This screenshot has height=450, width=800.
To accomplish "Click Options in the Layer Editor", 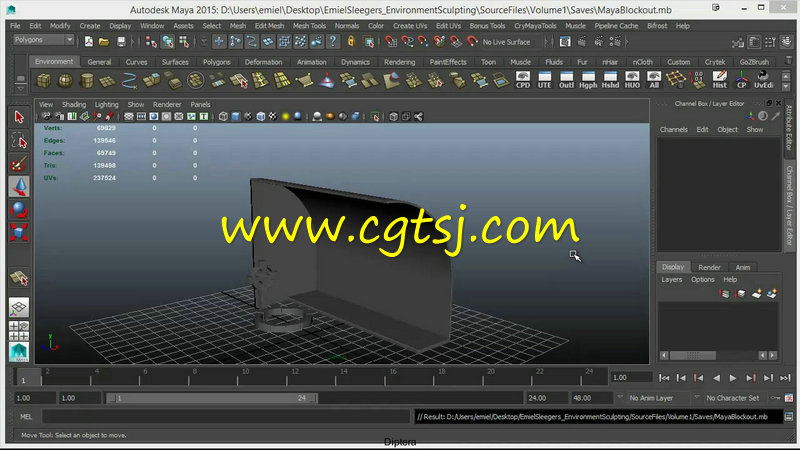I will (703, 280).
